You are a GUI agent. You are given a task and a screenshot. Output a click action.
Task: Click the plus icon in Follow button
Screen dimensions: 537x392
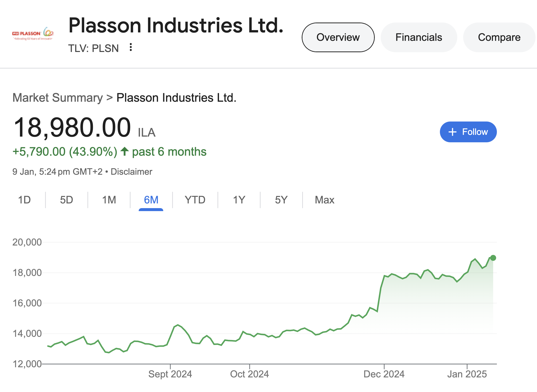tap(452, 132)
